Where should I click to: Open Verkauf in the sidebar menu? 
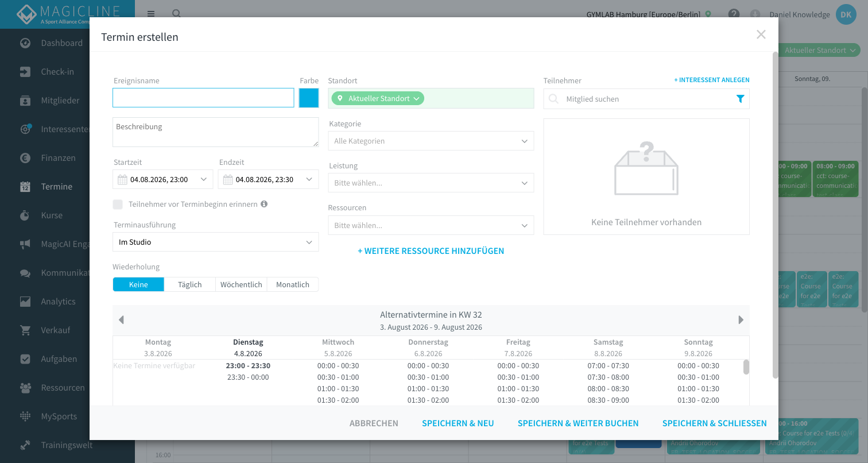(x=56, y=330)
